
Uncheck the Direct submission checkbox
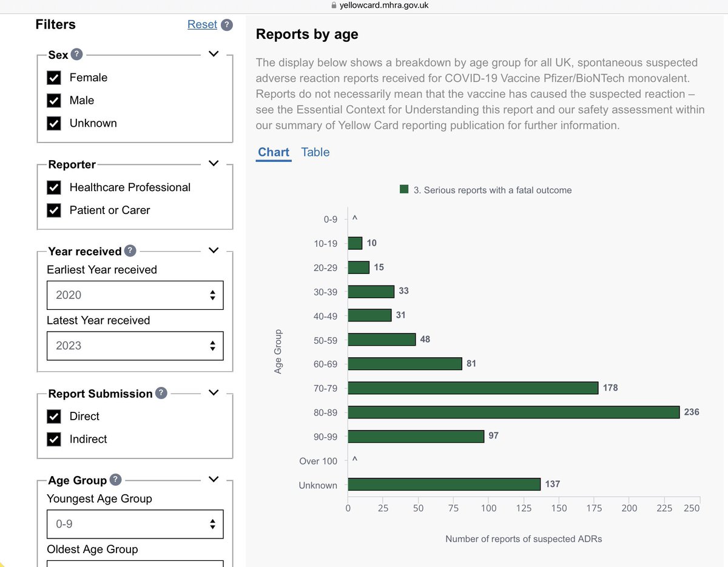(54, 417)
